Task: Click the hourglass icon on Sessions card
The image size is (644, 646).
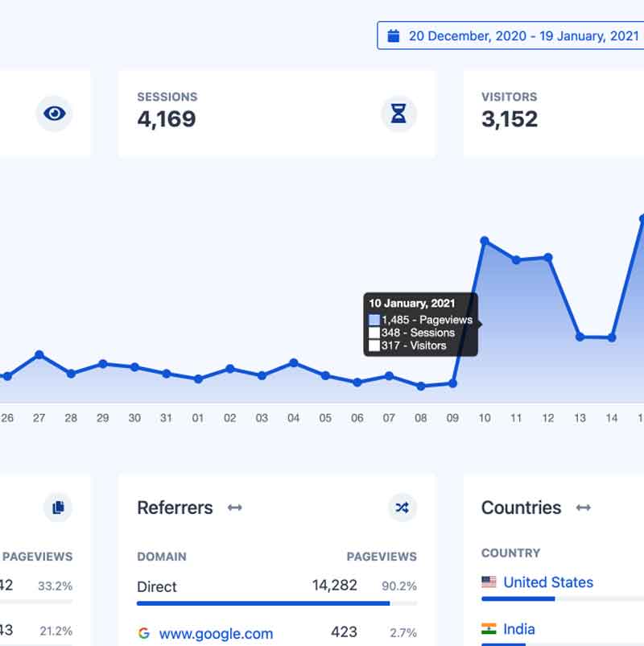Action: click(x=398, y=114)
